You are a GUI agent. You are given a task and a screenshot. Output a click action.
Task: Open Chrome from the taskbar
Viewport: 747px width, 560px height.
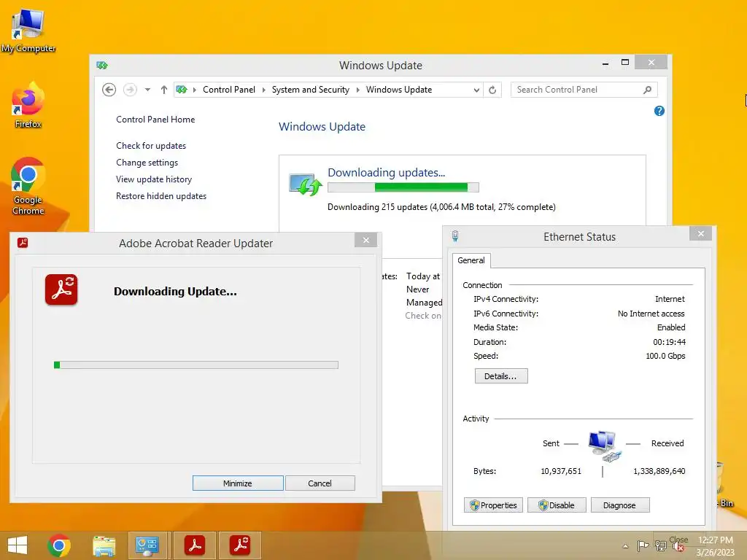coord(59,545)
